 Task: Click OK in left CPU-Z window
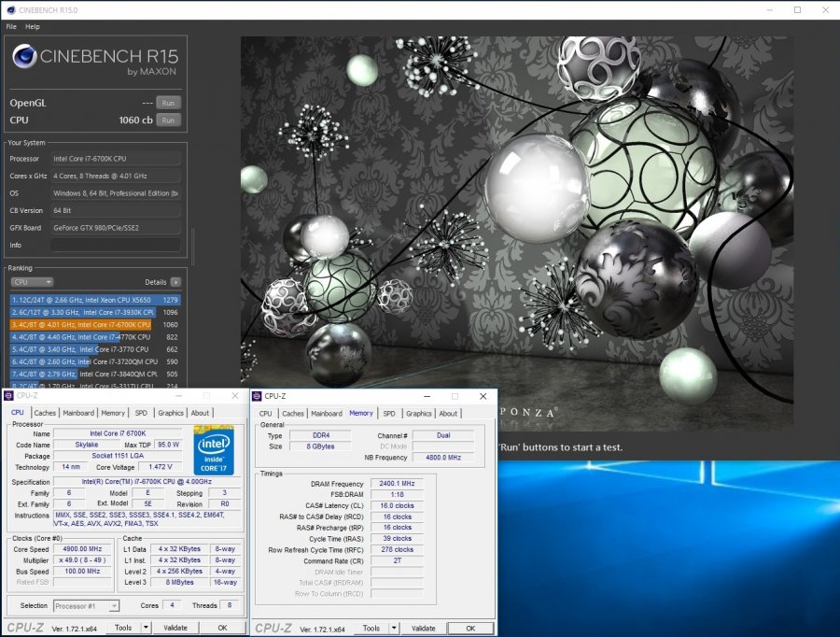222,628
